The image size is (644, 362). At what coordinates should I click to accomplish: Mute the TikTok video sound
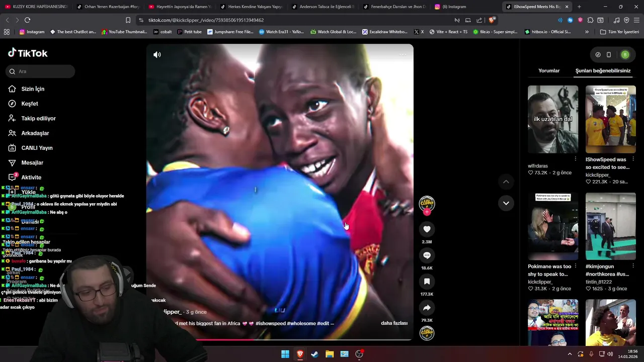(157, 54)
